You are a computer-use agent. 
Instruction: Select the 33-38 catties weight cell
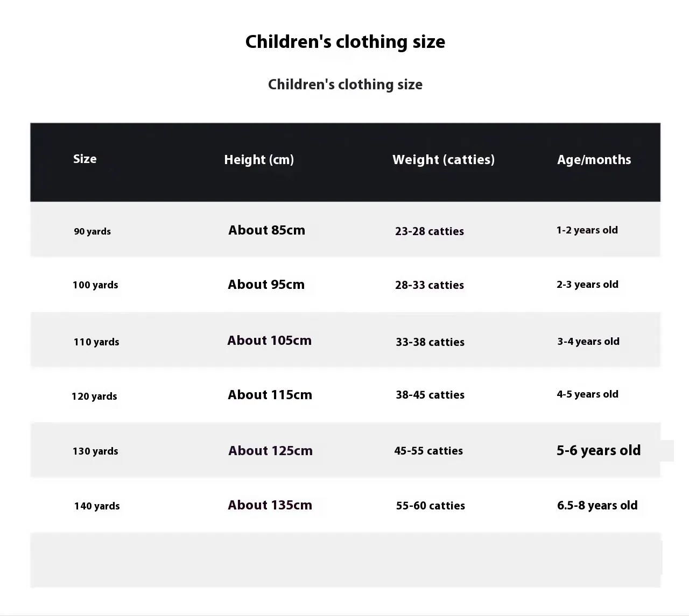[x=430, y=342]
